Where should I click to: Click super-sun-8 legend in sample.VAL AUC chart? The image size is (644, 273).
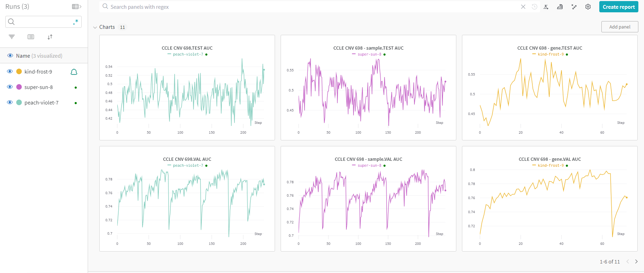point(369,165)
